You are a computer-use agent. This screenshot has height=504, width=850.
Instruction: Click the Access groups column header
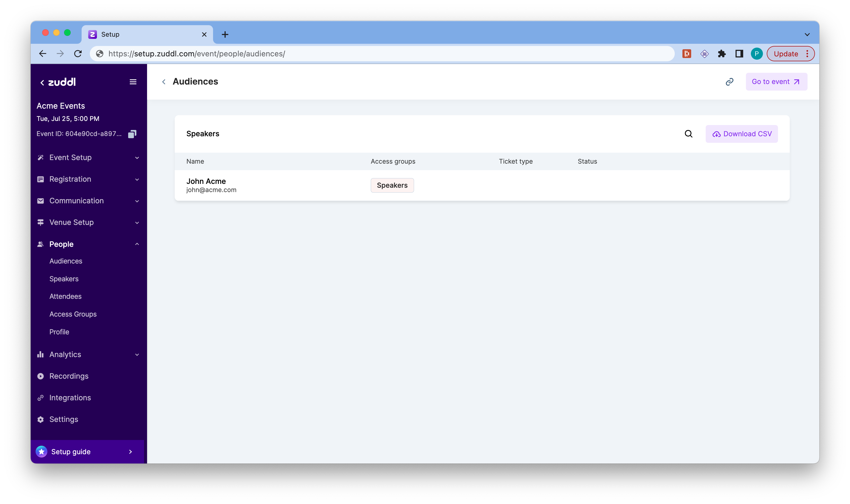point(393,161)
